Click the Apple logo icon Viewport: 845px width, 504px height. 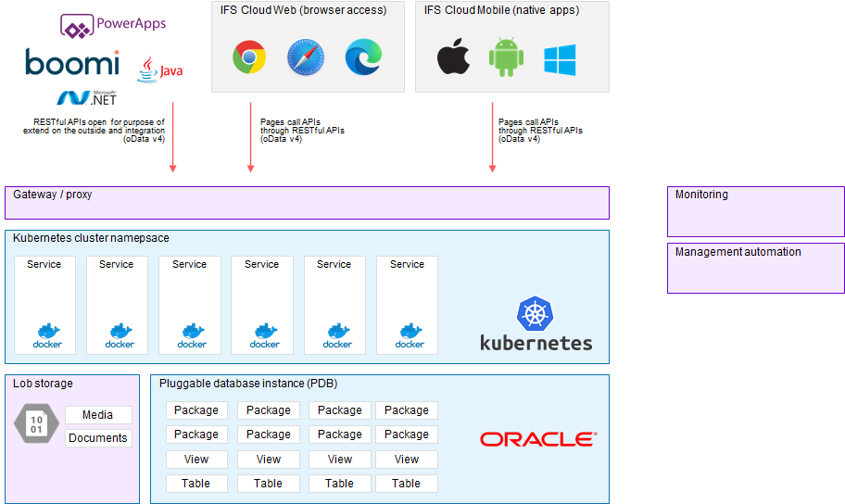pos(453,58)
